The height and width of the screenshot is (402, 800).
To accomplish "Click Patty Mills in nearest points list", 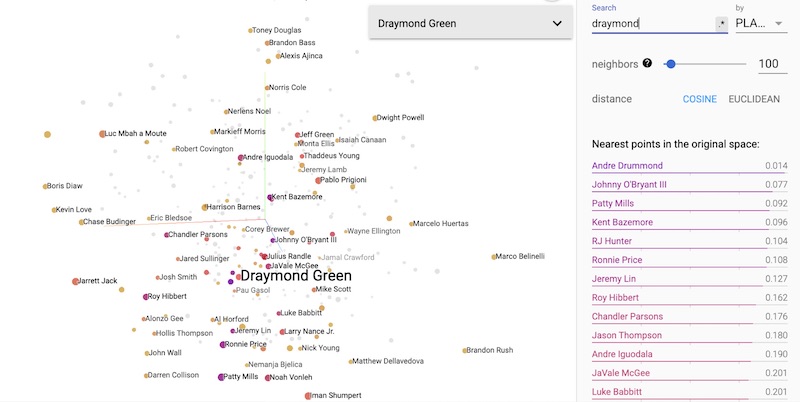I will coord(613,203).
